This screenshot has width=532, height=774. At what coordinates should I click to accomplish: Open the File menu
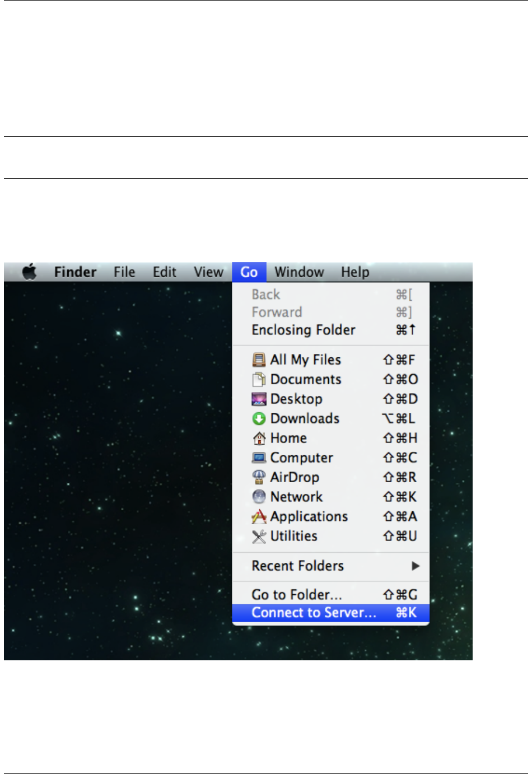[124, 272]
